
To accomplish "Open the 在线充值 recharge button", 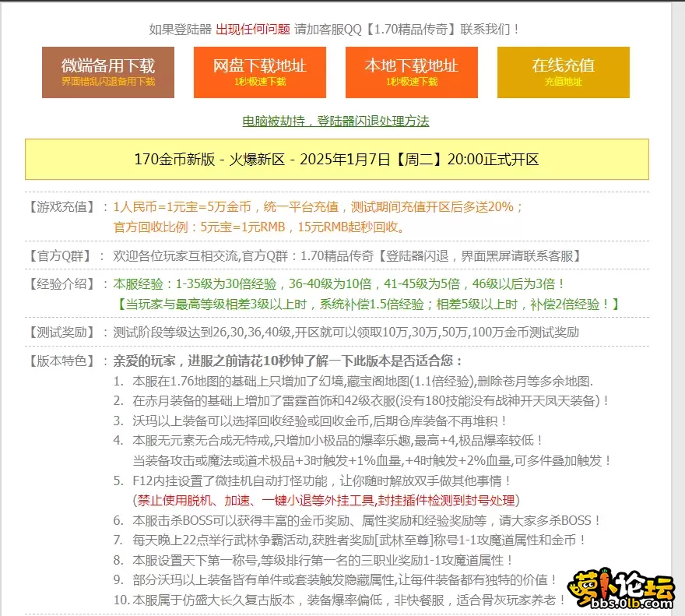I will click(x=564, y=72).
